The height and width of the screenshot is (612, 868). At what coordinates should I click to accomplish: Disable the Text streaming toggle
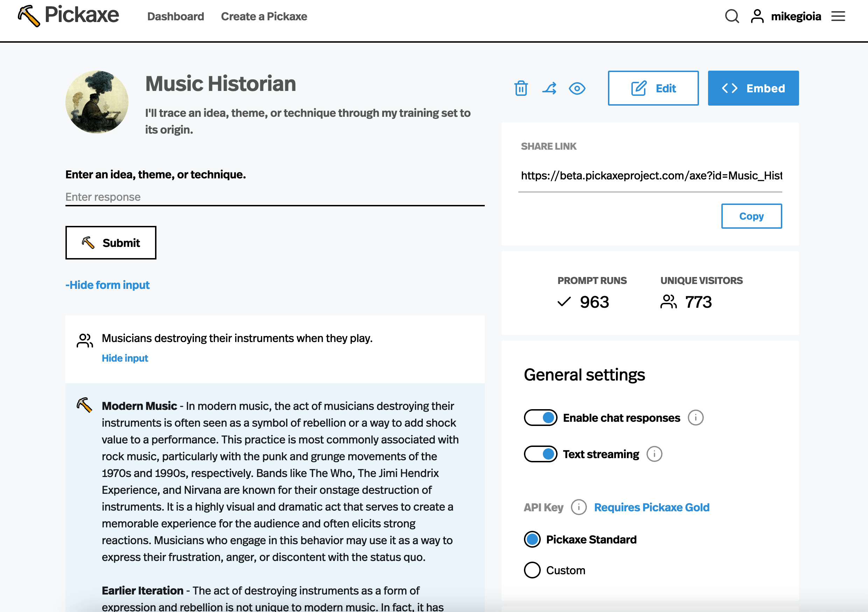tap(540, 454)
